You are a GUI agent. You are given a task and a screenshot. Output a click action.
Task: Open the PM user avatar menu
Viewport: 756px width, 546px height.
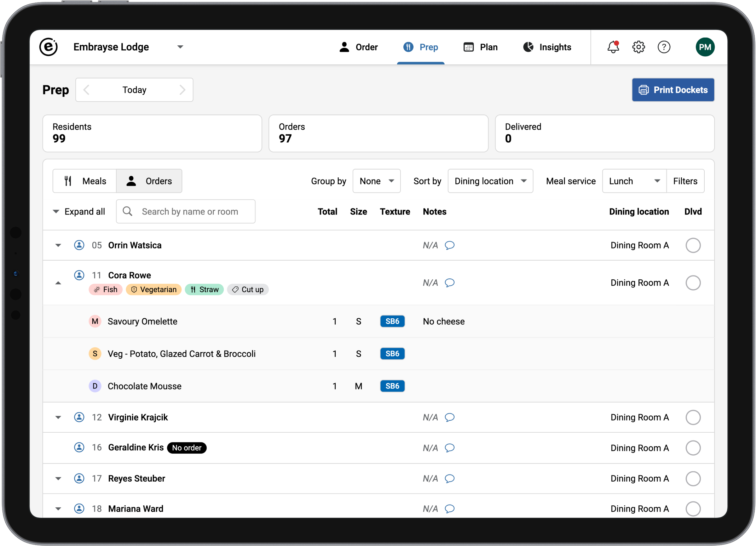[x=705, y=47]
